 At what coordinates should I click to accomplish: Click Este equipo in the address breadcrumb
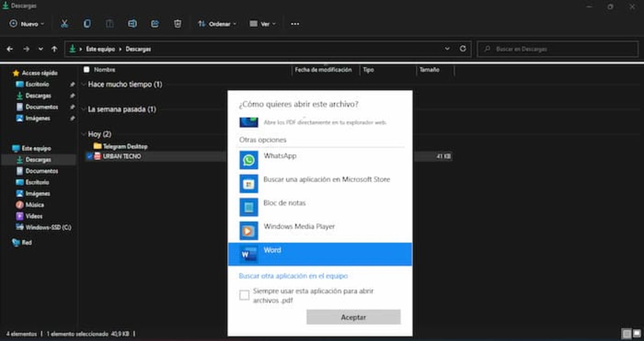point(100,49)
